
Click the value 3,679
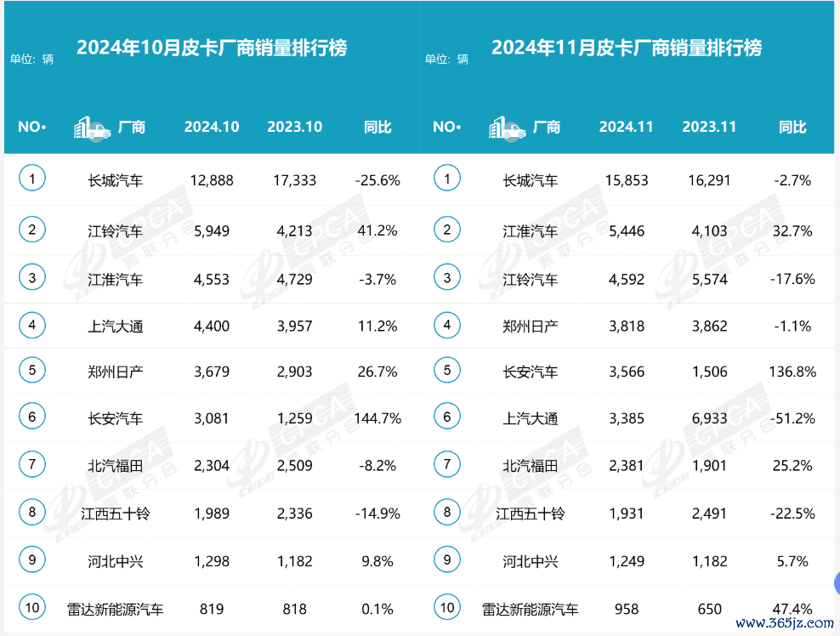pos(212,372)
